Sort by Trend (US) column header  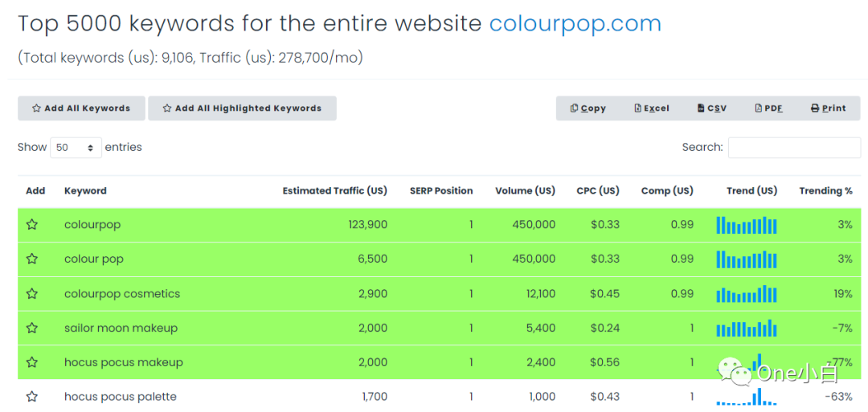[751, 191]
